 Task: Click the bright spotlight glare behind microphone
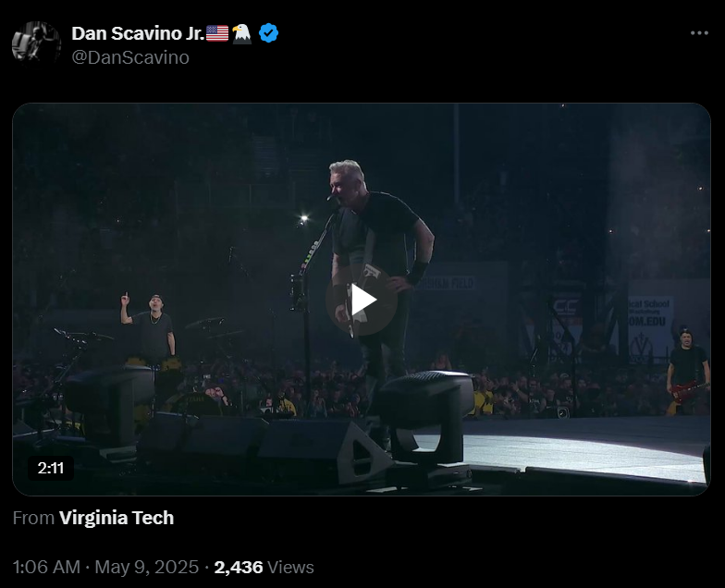303,218
